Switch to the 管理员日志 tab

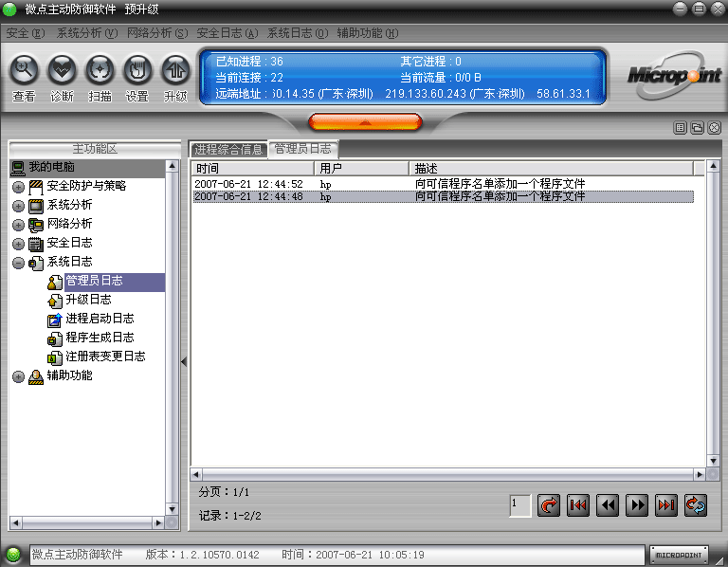coord(302,149)
